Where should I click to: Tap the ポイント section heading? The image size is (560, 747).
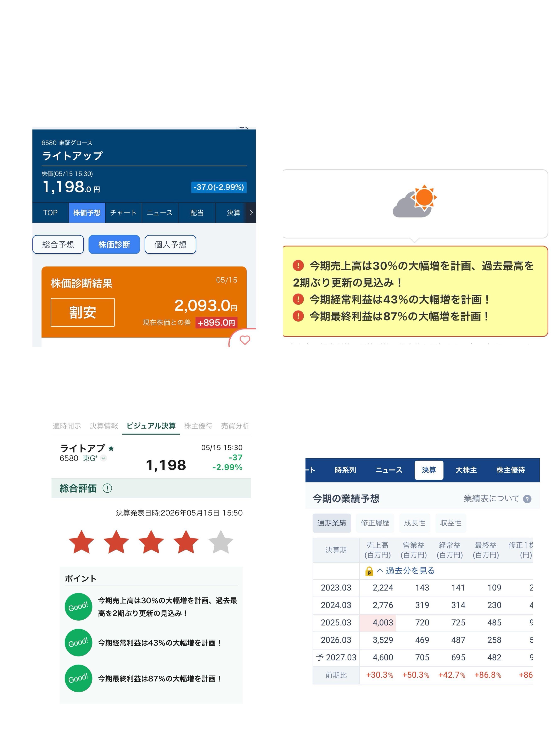pos(81,579)
